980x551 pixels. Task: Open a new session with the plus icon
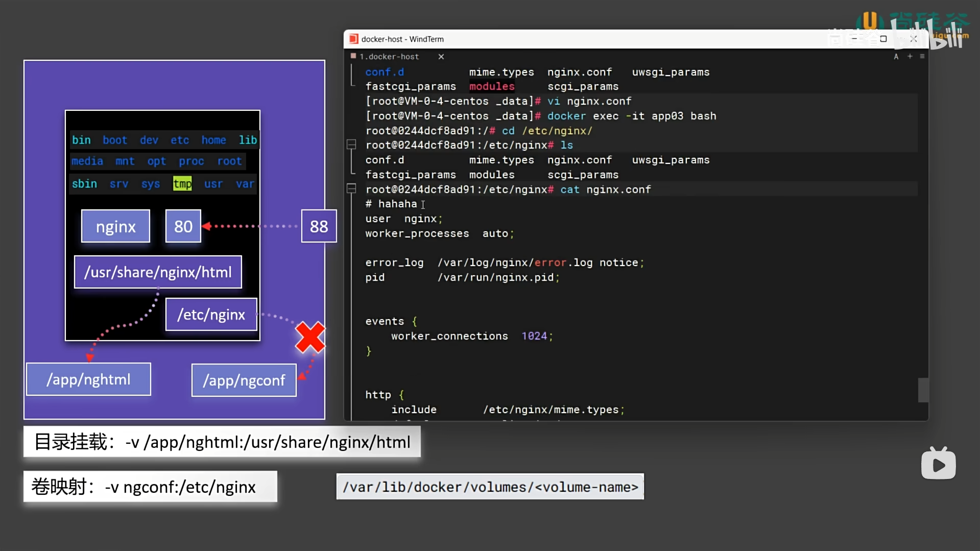(x=910, y=56)
